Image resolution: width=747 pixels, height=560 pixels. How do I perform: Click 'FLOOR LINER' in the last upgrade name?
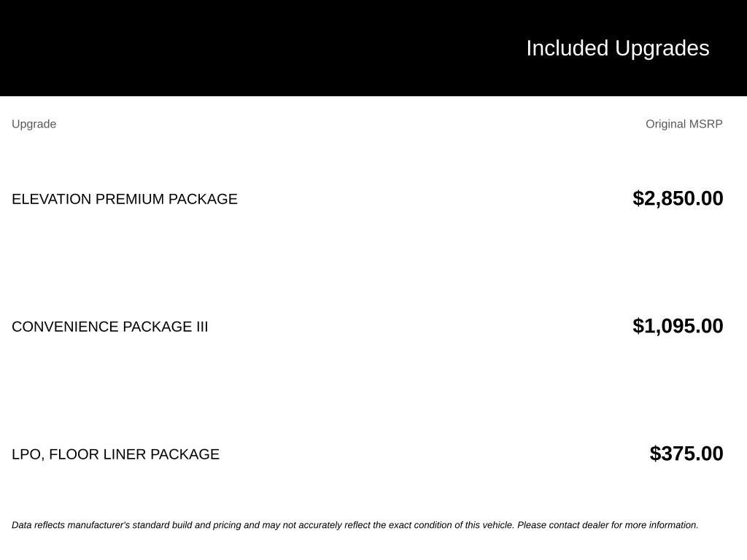[98, 454]
